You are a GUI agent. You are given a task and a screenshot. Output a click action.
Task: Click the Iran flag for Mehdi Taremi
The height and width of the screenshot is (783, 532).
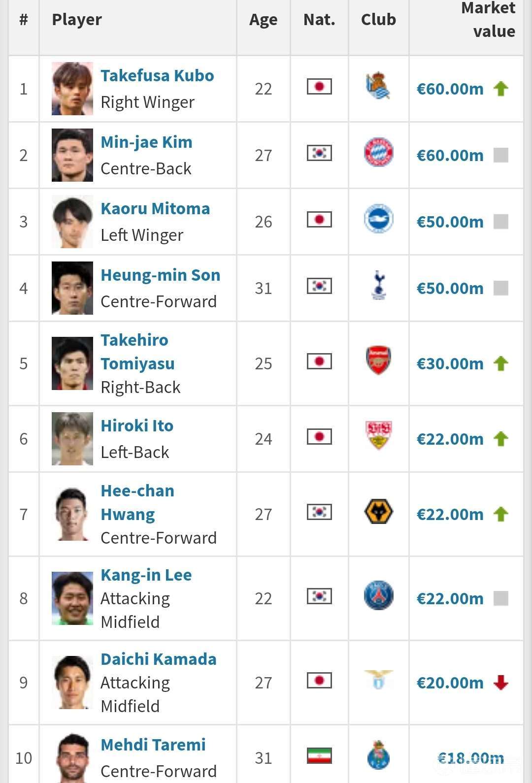[319, 755]
